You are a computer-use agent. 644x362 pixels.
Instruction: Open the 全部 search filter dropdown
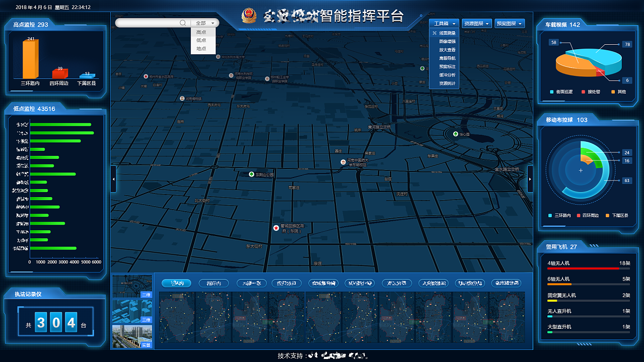(x=205, y=23)
